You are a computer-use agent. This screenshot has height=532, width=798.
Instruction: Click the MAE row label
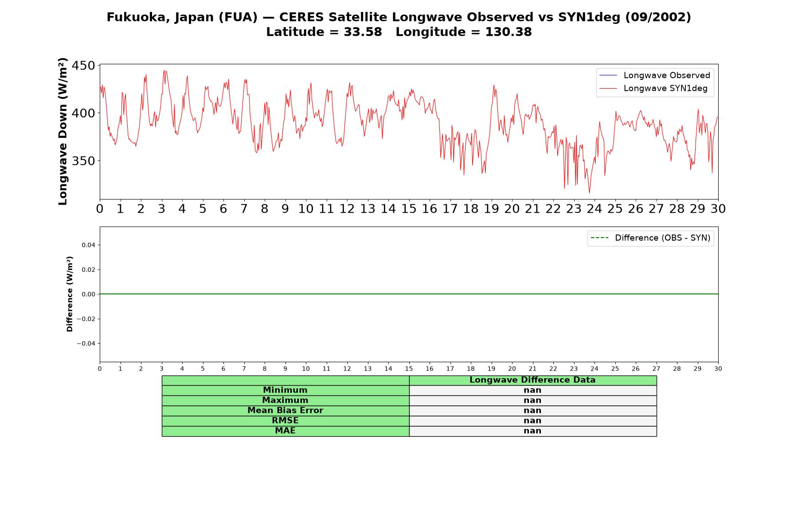tap(285, 431)
